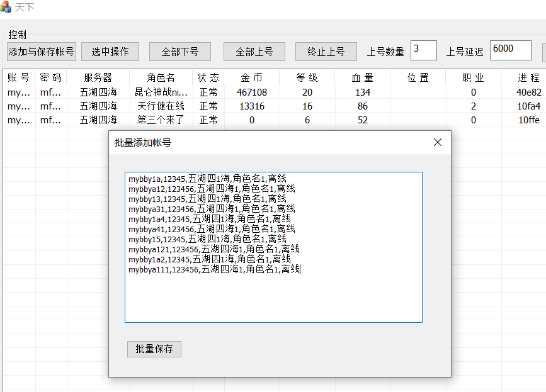This screenshot has height=392, width=546.
Task: Click the 终止上号 button
Action: (326, 52)
